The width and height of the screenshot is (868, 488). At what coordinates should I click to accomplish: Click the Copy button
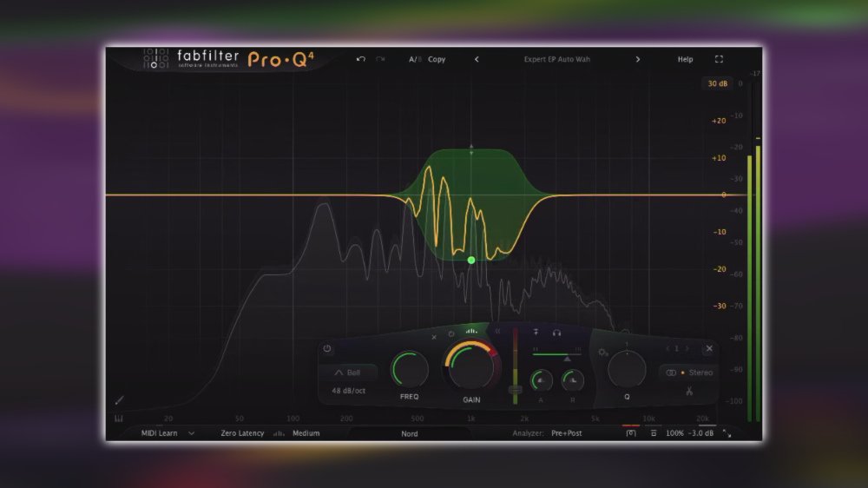point(437,59)
